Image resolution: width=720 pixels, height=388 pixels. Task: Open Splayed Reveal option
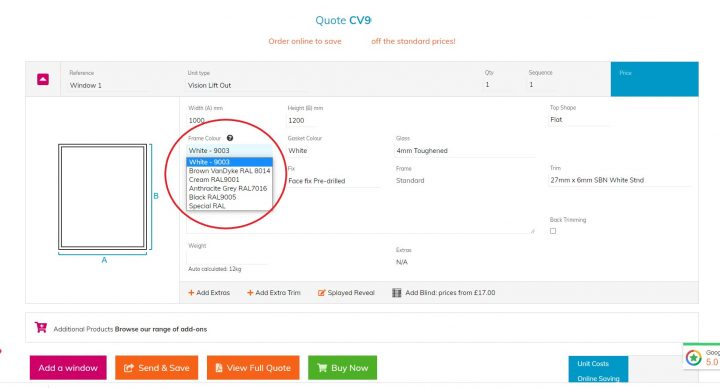coord(346,292)
